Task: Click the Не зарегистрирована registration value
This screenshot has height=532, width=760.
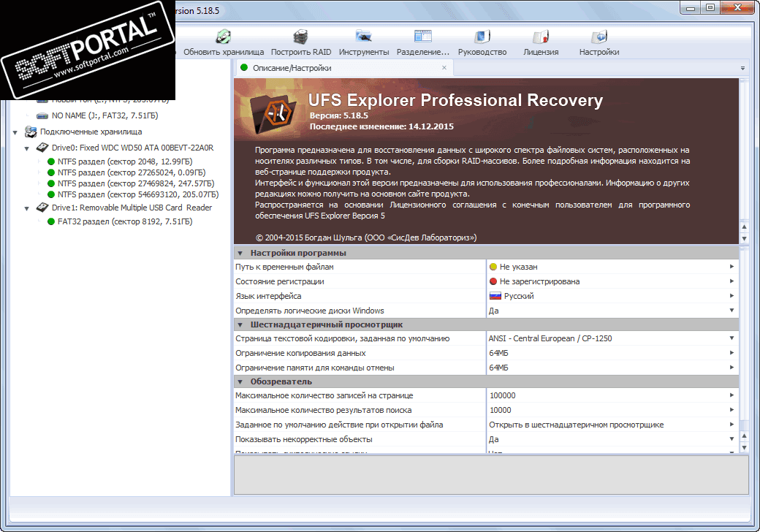Action: coord(539,281)
